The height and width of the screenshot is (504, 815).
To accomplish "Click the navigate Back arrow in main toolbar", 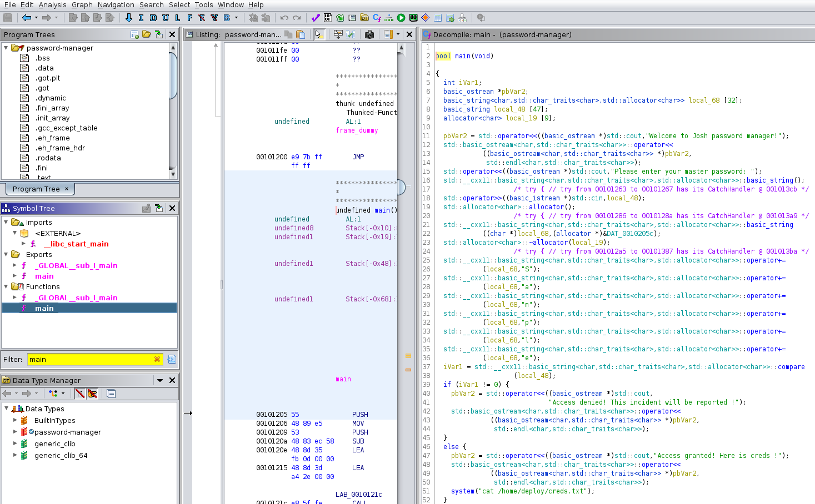I will [27, 18].
